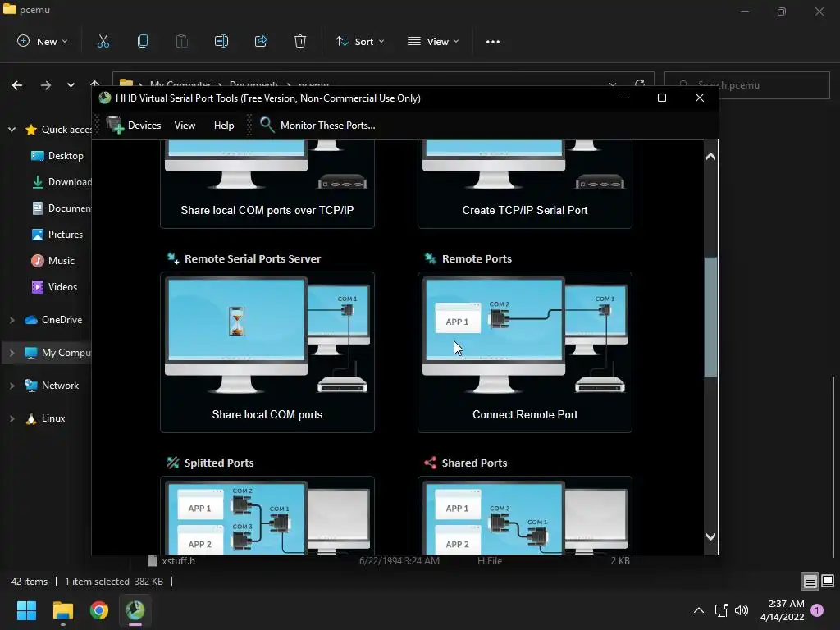The height and width of the screenshot is (630, 840).
Task: Open the New dropdown in Explorer
Action: [43, 41]
